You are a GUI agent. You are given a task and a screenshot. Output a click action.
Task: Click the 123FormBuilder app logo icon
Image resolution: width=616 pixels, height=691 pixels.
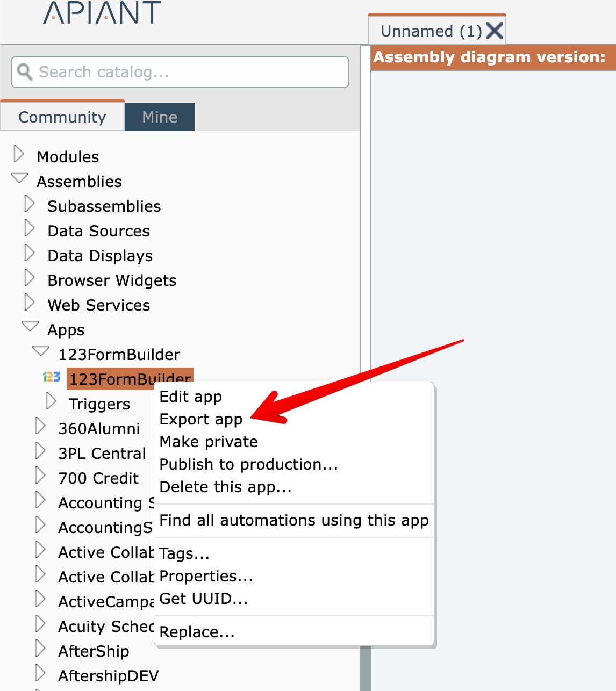pos(52,377)
